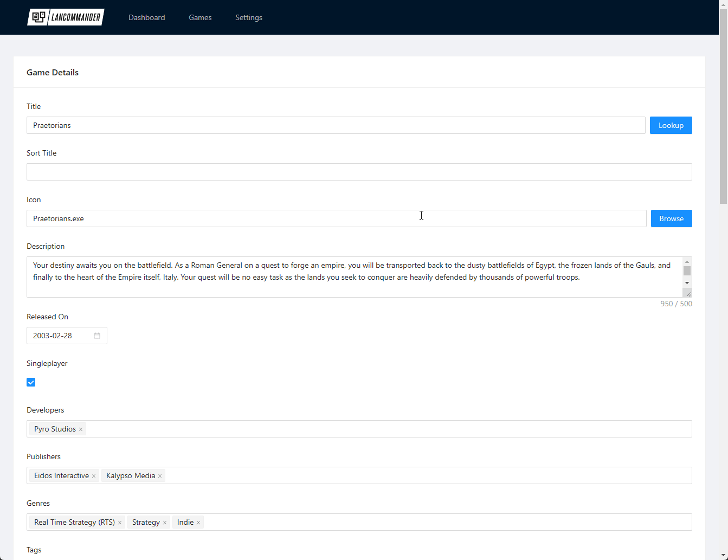Open the Games menu item
728x560 pixels.
pos(200,17)
